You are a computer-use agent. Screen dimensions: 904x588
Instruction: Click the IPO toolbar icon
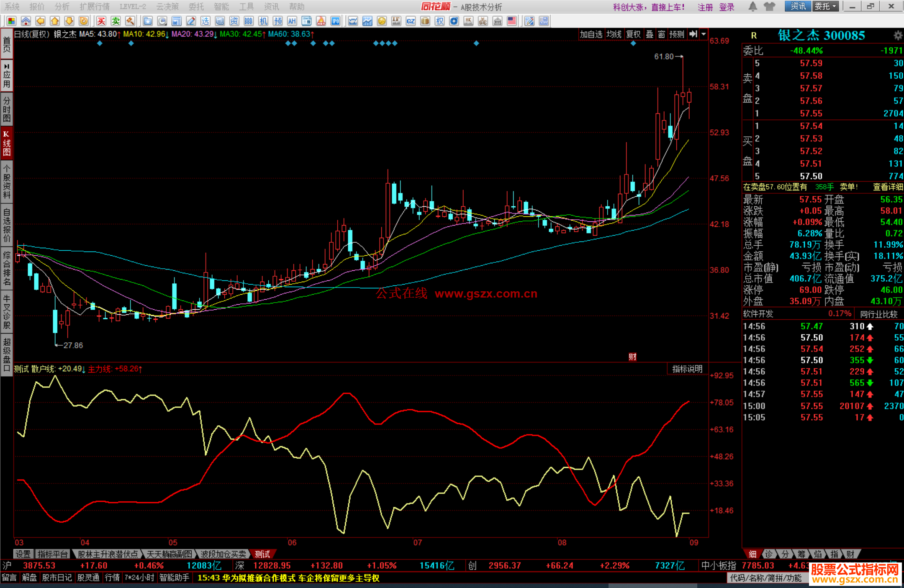[x=335, y=21]
